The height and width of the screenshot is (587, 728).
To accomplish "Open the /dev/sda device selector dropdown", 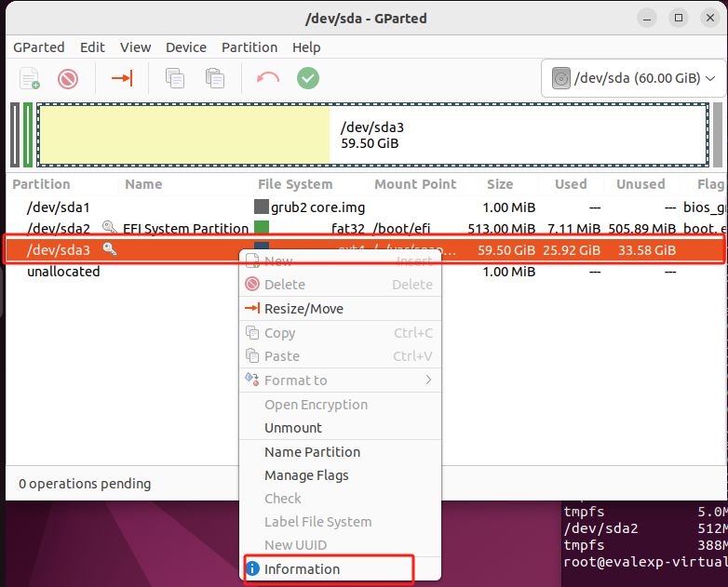I will (632, 78).
